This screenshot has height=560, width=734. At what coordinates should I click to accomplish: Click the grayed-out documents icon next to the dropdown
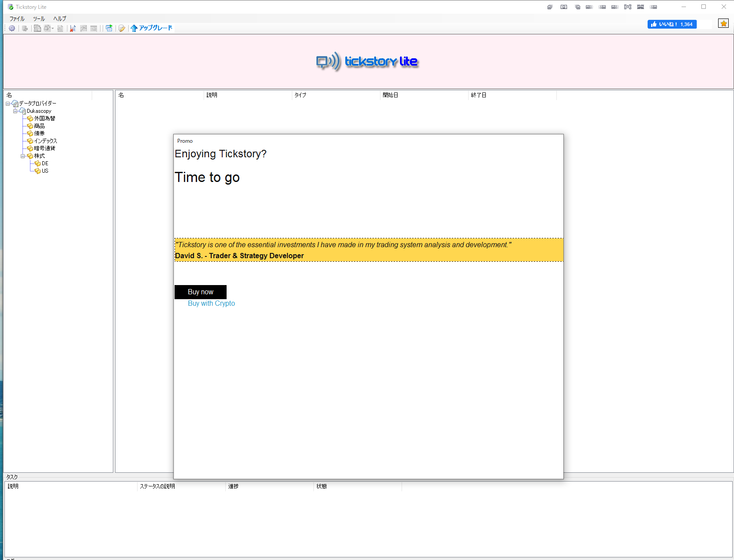click(x=37, y=28)
